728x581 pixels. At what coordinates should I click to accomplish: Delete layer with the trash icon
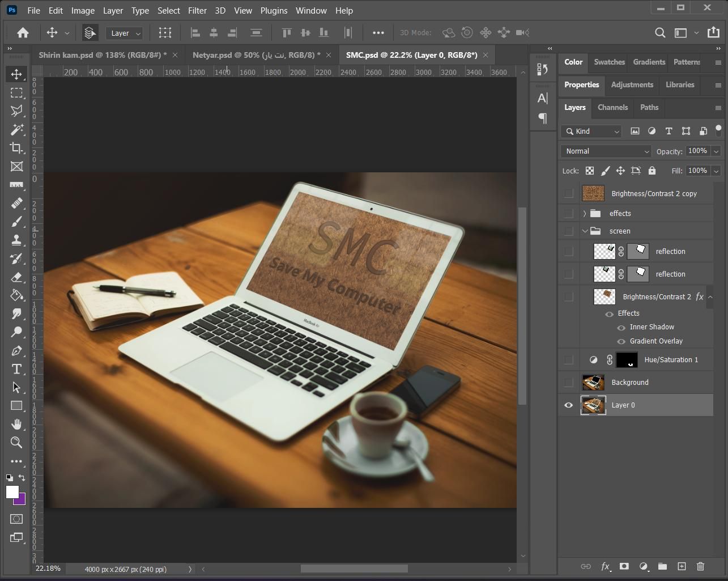700,566
